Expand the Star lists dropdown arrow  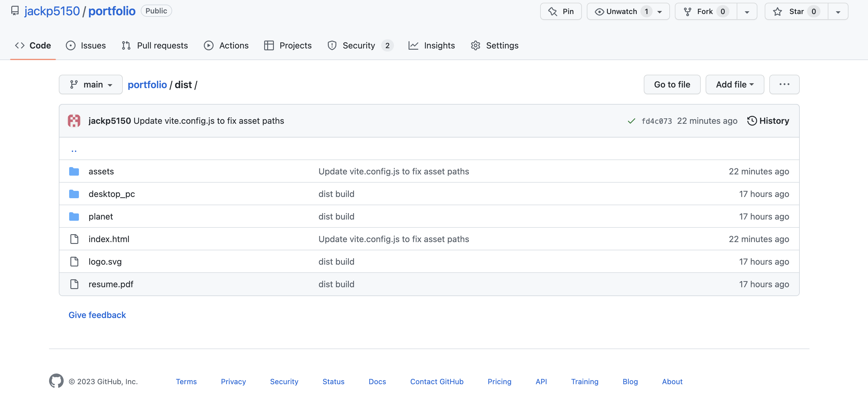coord(838,12)
